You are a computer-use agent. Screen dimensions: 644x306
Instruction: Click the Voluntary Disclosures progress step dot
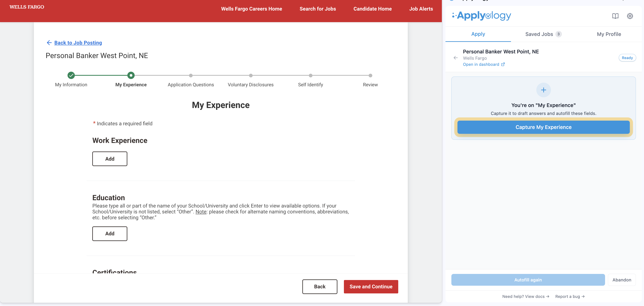(250, 75)
